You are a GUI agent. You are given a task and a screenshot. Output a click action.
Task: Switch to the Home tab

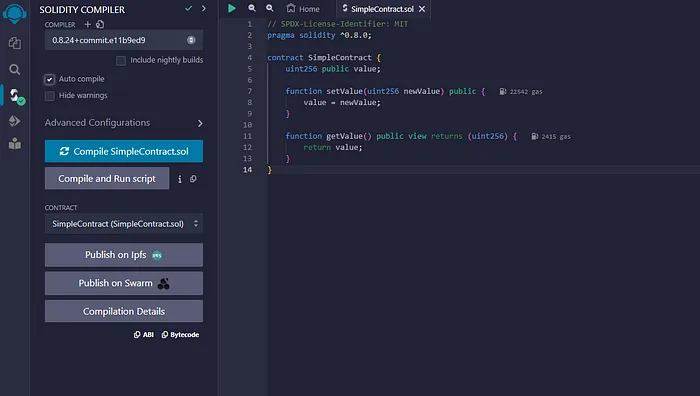pyautogui.click(x=303, y=8)
